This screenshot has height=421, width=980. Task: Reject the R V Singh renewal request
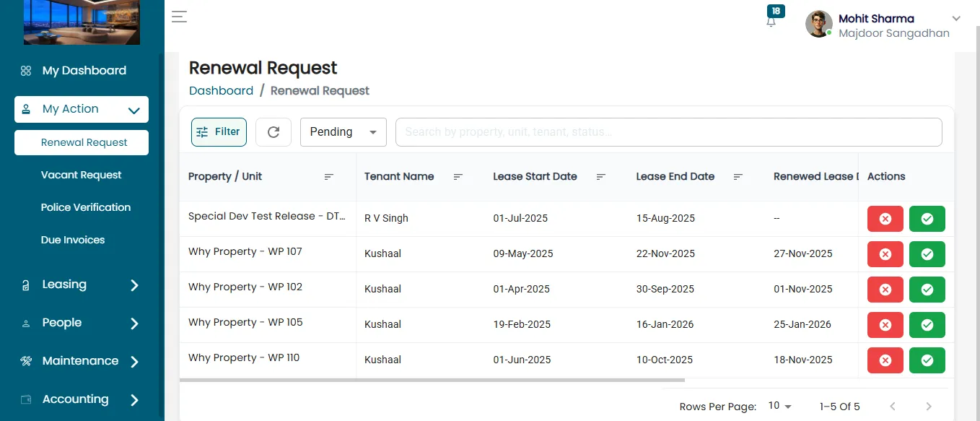(x=885, y=219)
